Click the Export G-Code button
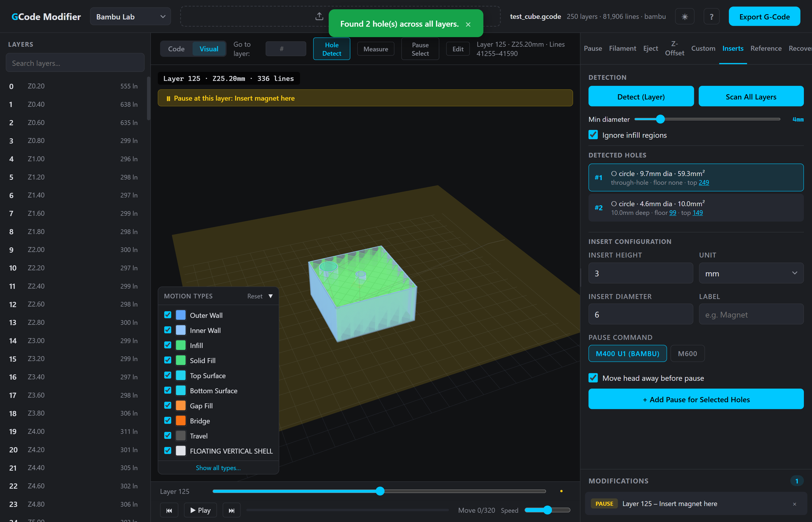The image size is (812, 522). pyautogui.click(x=764, y=17)
